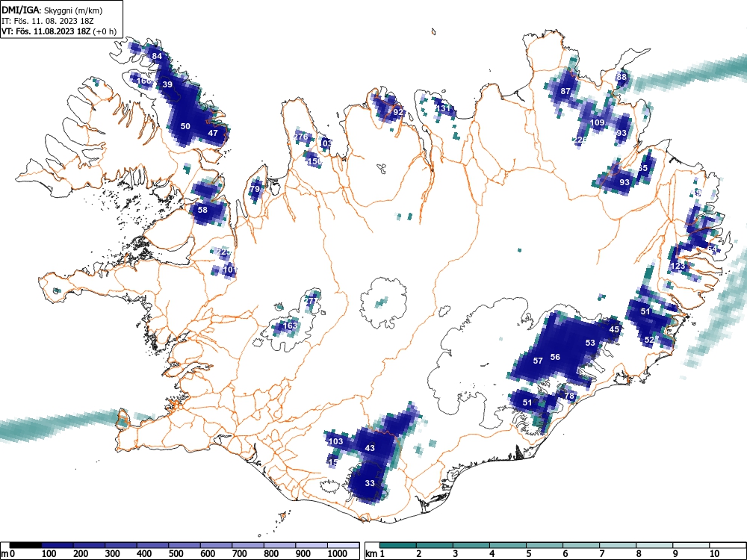Click the visibility value '92' on the map
This screenshot has width=747, height=560.
[399, 112]
